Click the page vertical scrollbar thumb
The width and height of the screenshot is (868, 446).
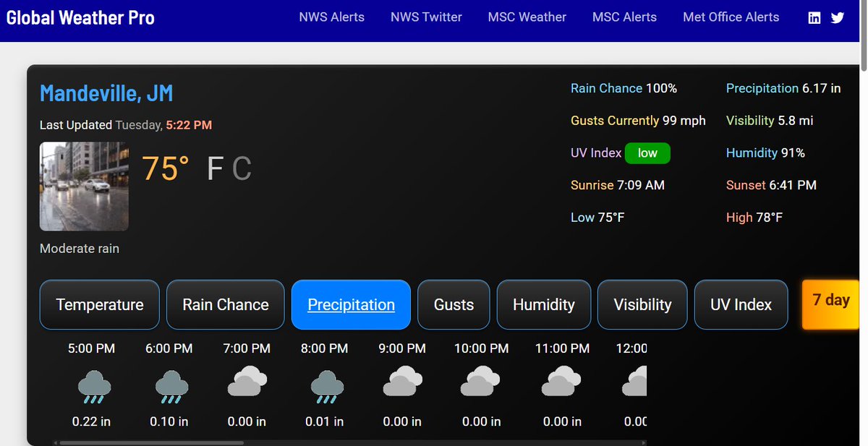tap(863, 36)
